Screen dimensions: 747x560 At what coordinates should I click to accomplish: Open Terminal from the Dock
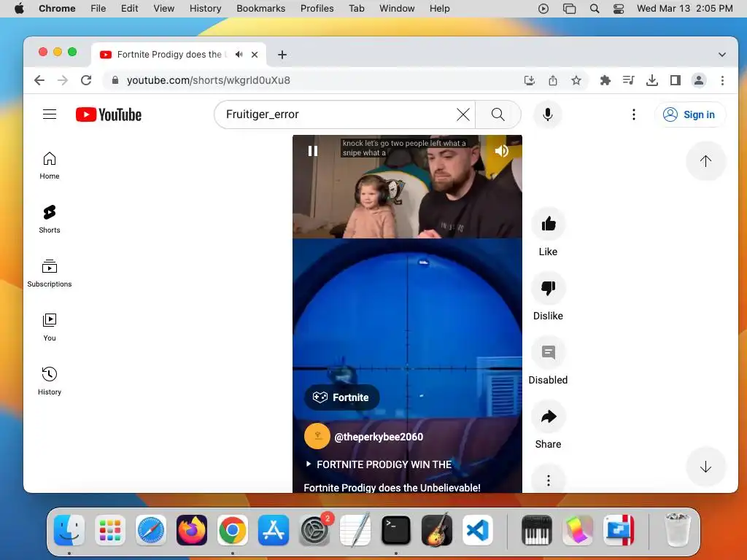pos(396,529)
